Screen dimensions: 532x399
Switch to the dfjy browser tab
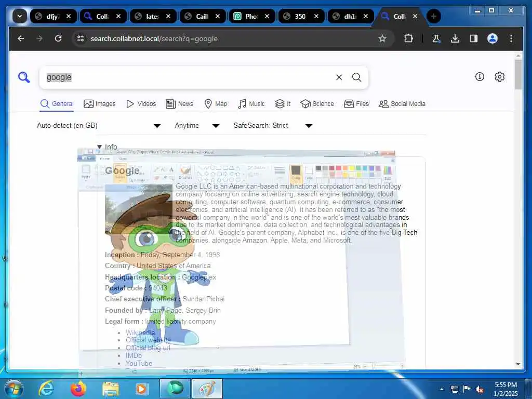point(52,16)
